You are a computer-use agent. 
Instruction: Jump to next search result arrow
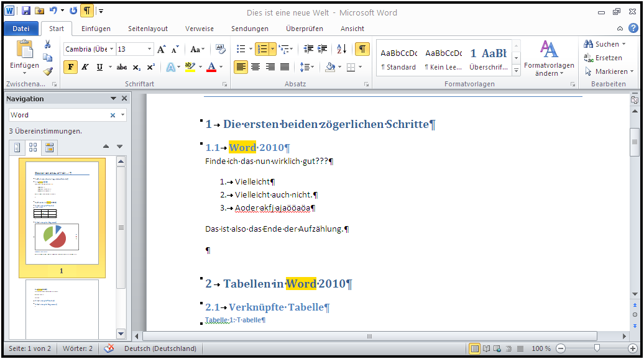(119, 147)
